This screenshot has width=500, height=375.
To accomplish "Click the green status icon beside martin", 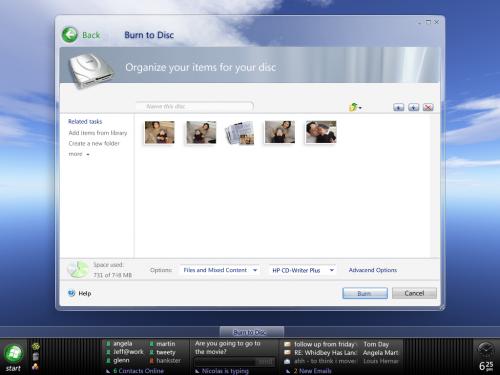I will click(x=152, y=344).
